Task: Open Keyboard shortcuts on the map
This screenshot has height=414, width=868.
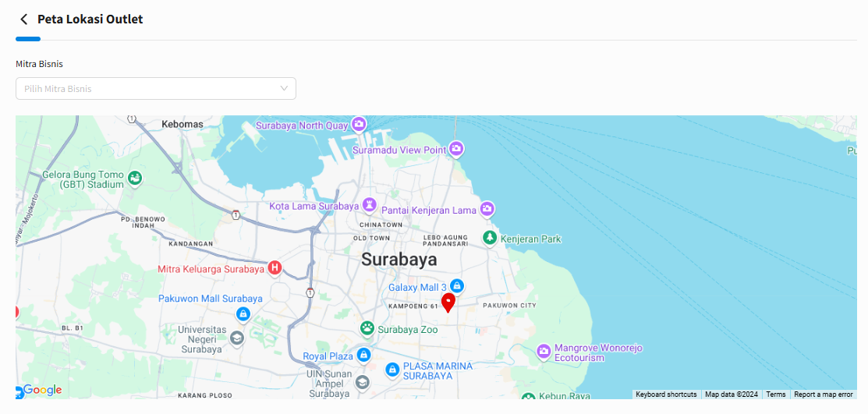Action: [x=666, y=395]
